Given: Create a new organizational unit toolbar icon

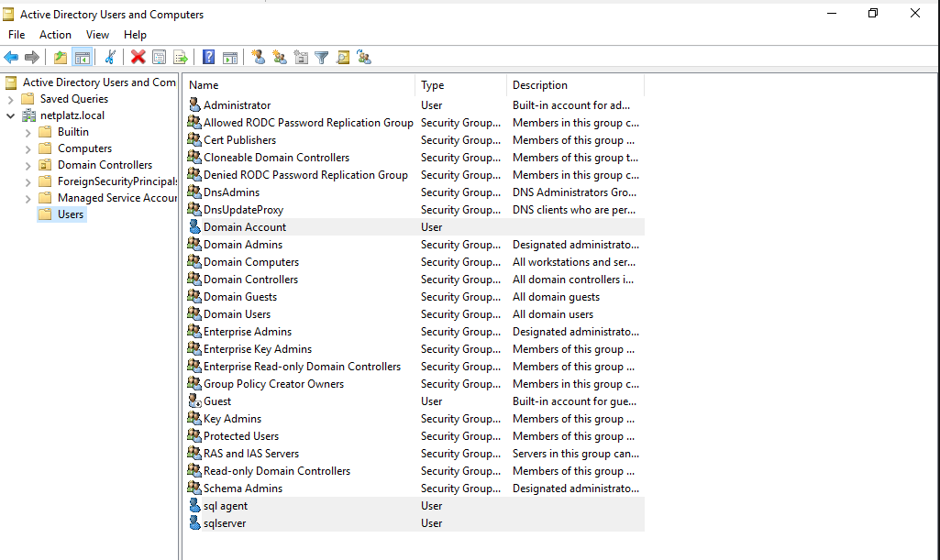Looking at the screenshot, I should click(301, 58).
